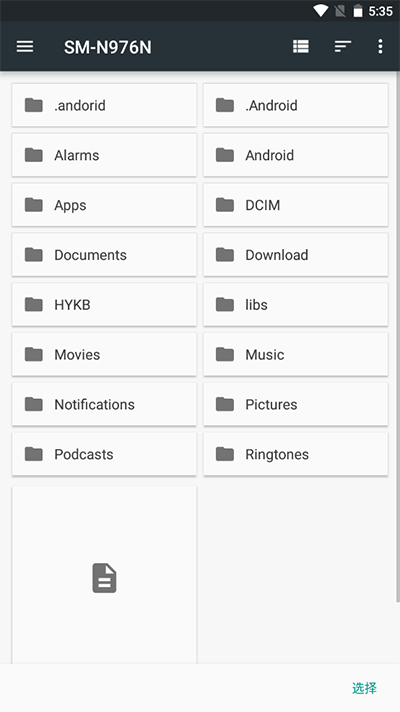Switch to list view layout
The height and width of the screenshot is (712, 400).
[301, 46]
